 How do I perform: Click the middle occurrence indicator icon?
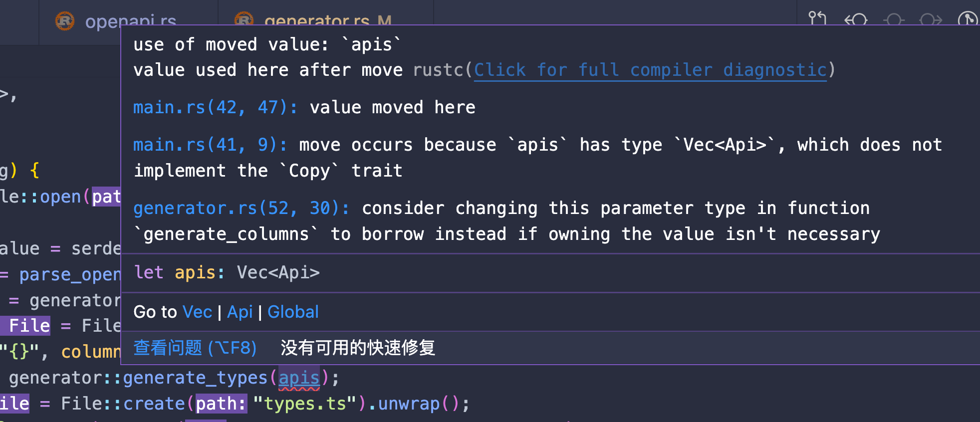pos(893,20)
